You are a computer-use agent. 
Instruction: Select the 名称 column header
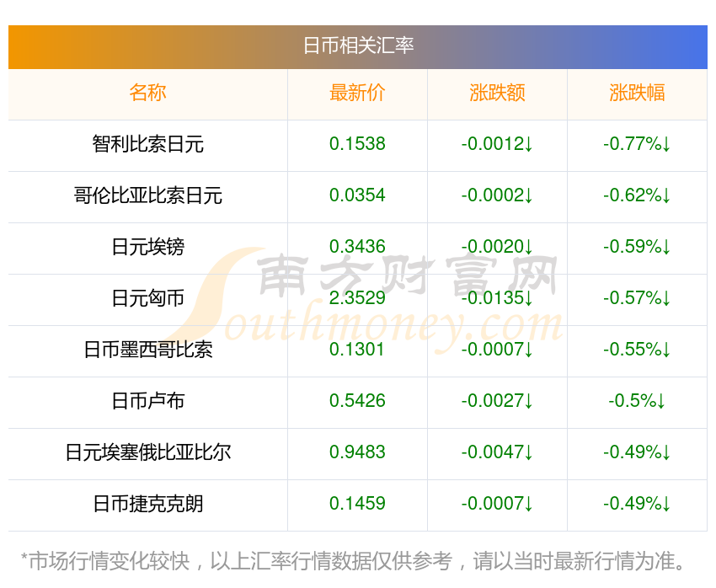[148, 93]
